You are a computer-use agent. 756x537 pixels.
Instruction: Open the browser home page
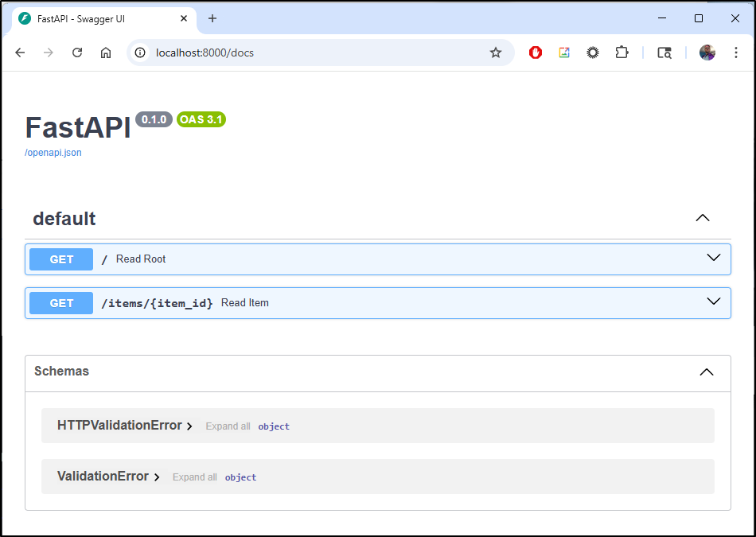(x=106, y=53)
